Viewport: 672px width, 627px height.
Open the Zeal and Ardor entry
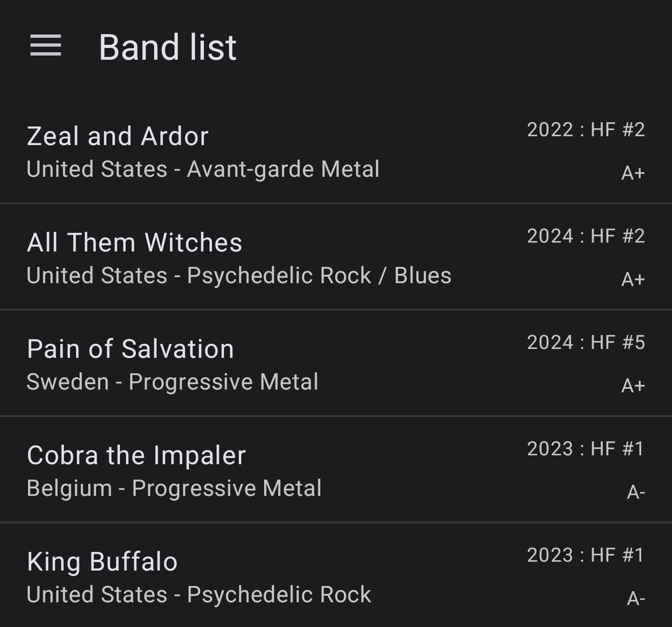pyautogui.click(x=118, y=136)
